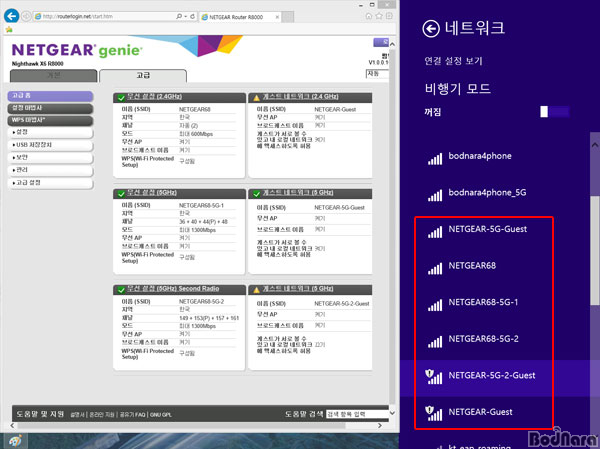
Task: Select the NETGEAR68 Wi-Fi network
Action: click(x=494, y=266)
